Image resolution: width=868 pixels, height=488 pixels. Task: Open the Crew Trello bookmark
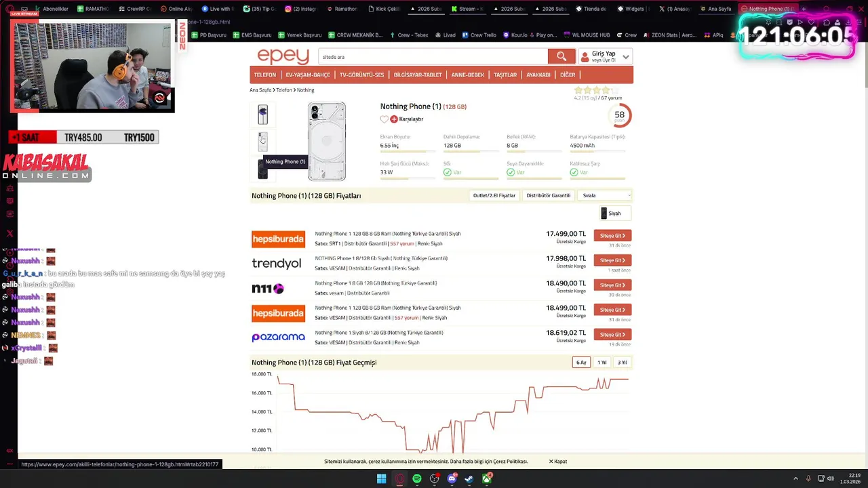point(479,35)
